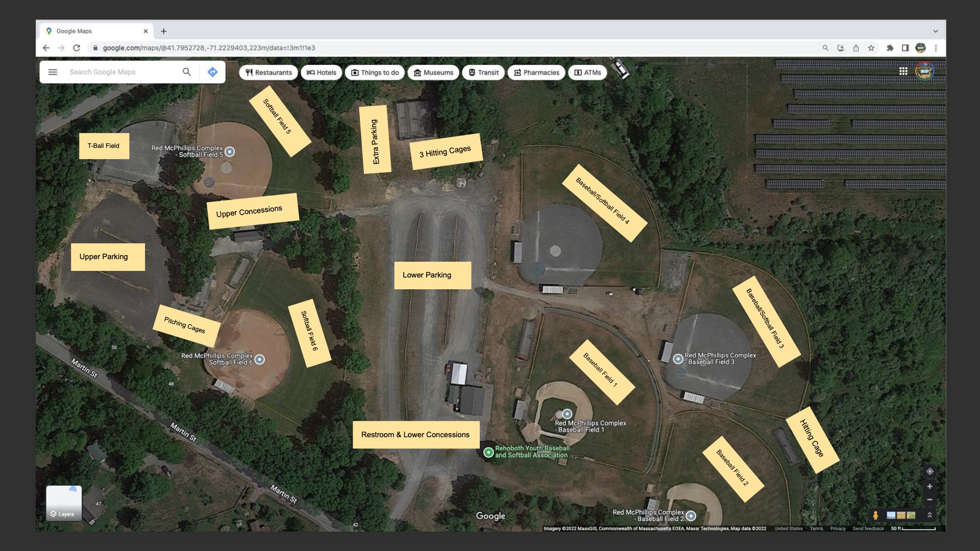This screenshot has height=551, width=980.
Task: Toggle the Layers map type button
Action: coord(64,503)
